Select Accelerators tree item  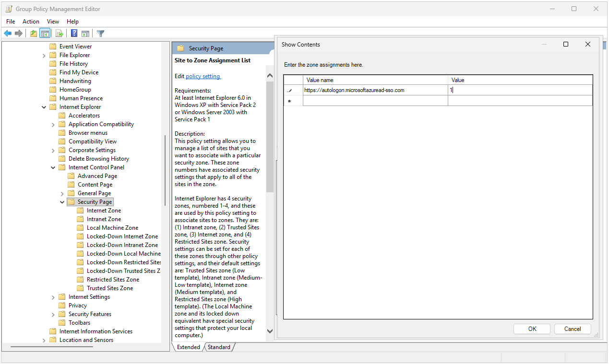(84, 116)
